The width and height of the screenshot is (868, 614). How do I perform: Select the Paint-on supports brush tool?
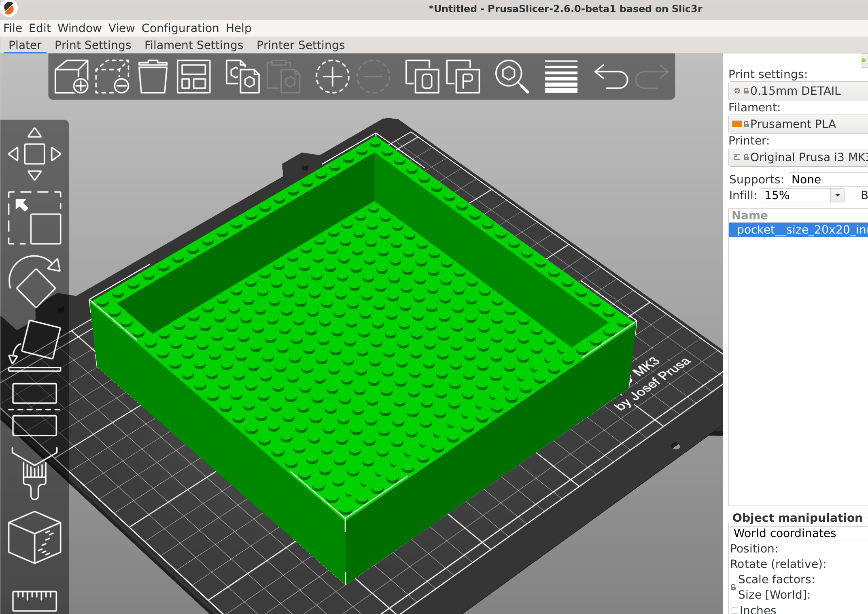(35, 473)
